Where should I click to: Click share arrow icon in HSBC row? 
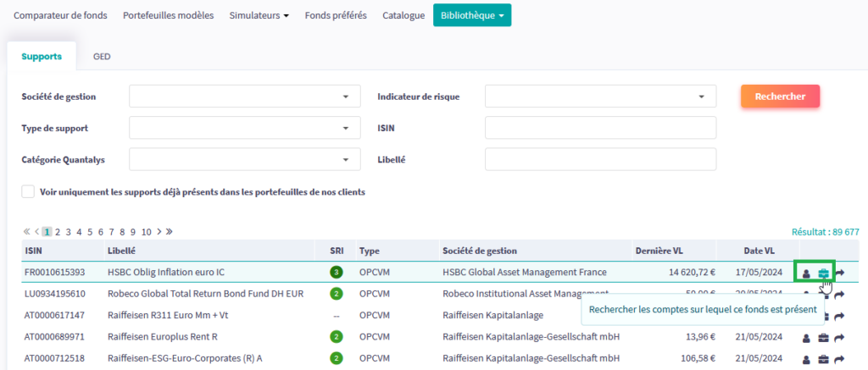pos(840,273)
